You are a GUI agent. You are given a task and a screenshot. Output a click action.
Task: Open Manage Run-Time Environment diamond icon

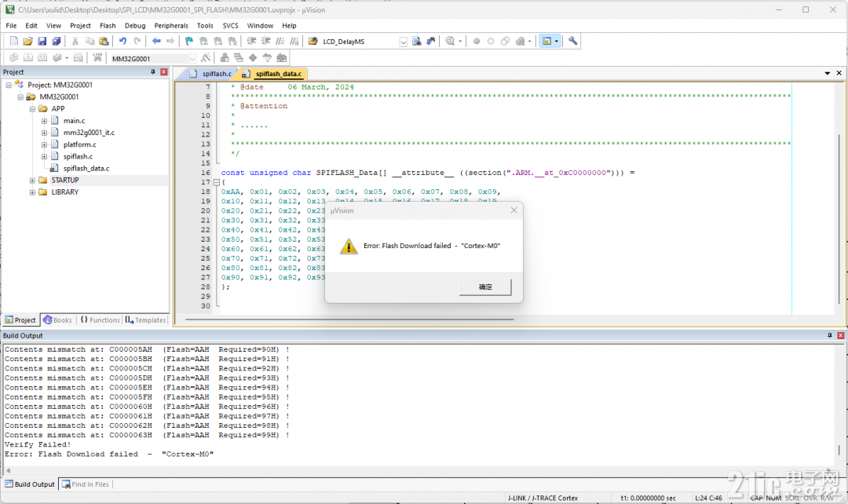(x=253, y=57)
